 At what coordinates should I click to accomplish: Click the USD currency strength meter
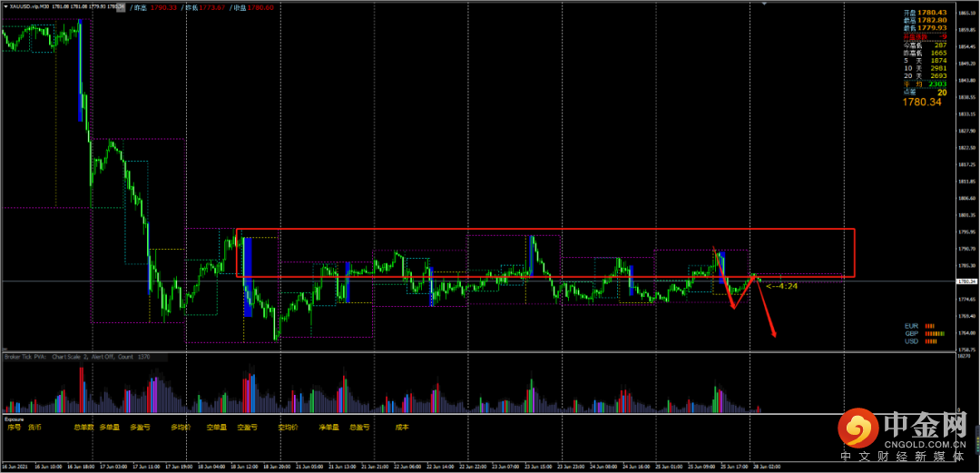point(921,341)
